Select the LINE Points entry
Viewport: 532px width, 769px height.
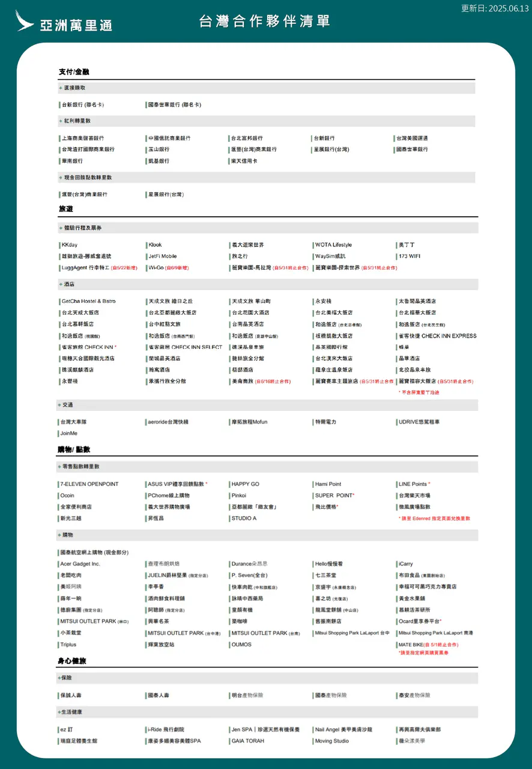[x=413, y=484]
